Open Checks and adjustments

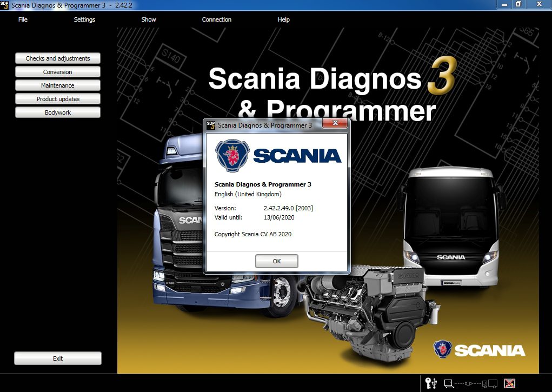57,58
